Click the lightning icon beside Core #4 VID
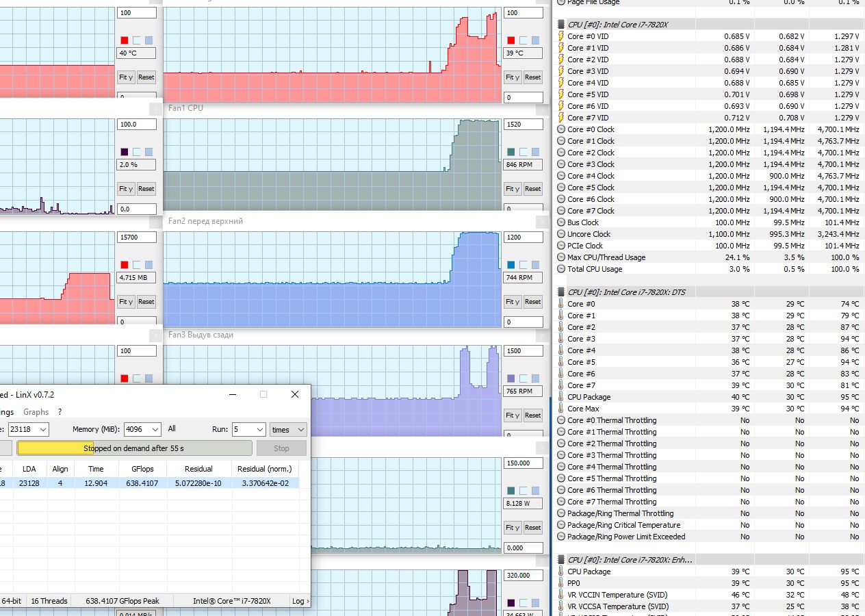 coord(561,83)
